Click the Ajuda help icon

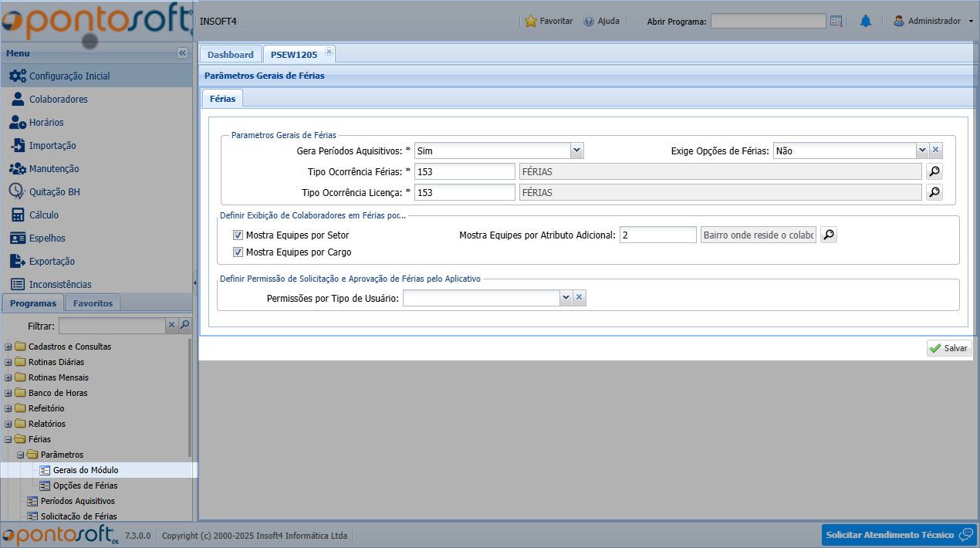coord(589,22)
